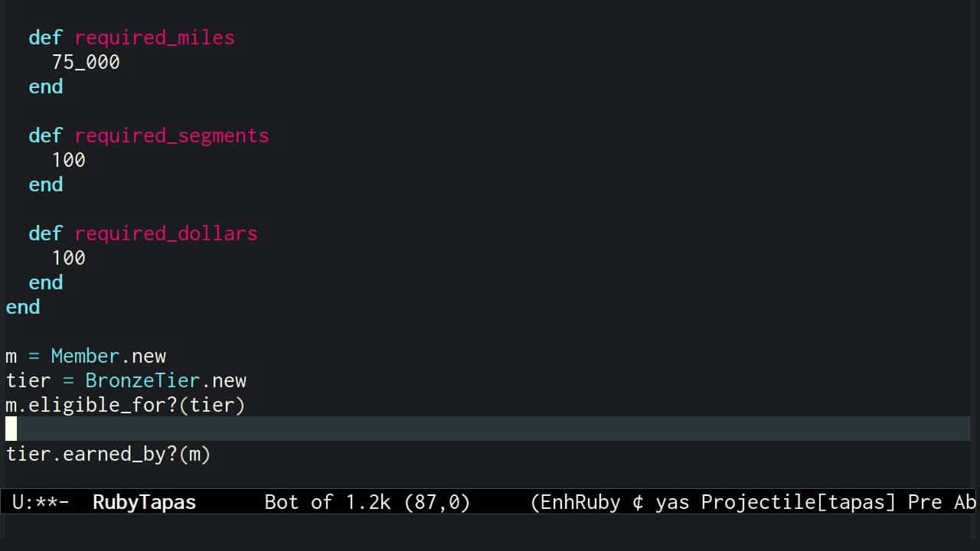Click the required_dollars method name
Viewport: 980px width, 551px height.
(166, 233)
